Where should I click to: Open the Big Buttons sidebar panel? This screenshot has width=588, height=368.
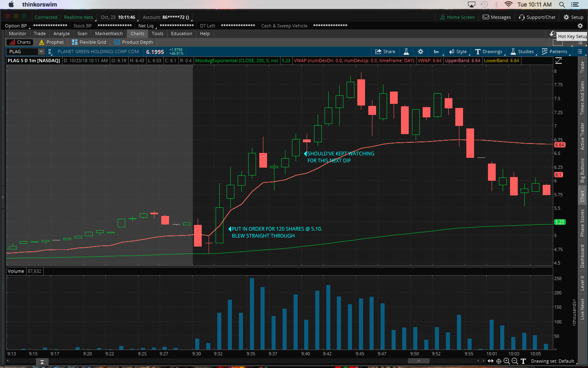[x=582, y=170]
